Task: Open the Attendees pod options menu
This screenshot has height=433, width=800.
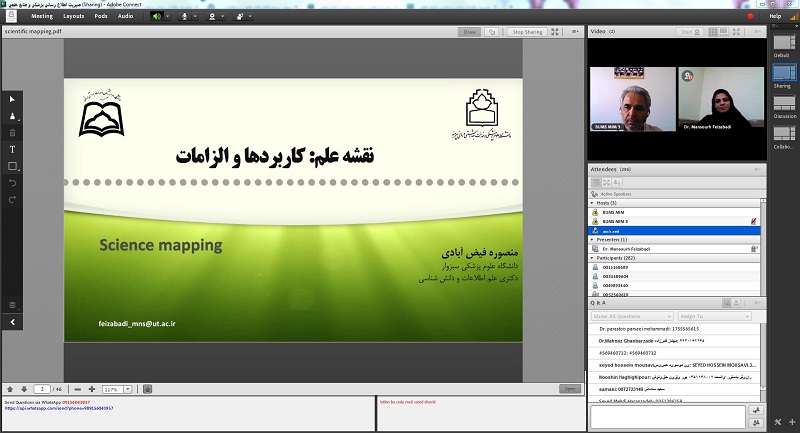Action: (758, 169)
